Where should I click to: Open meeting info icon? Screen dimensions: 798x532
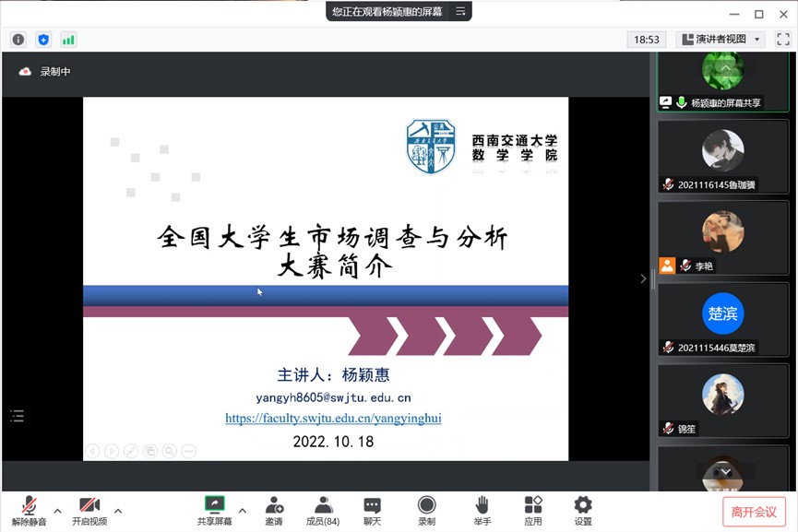[x=18, y=40]
